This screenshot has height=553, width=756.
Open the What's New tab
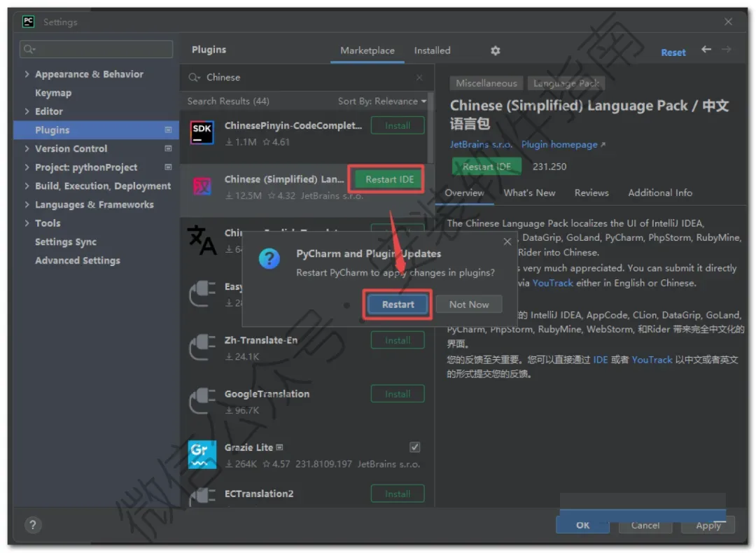[529, 193]
